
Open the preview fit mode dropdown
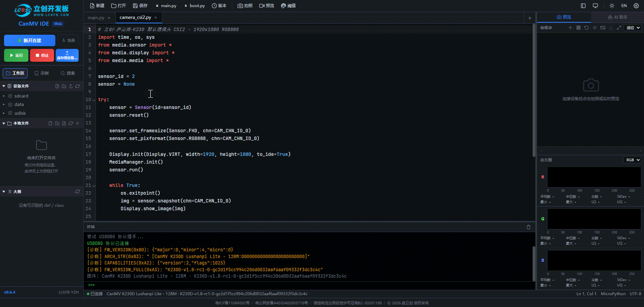pos(633,28)
